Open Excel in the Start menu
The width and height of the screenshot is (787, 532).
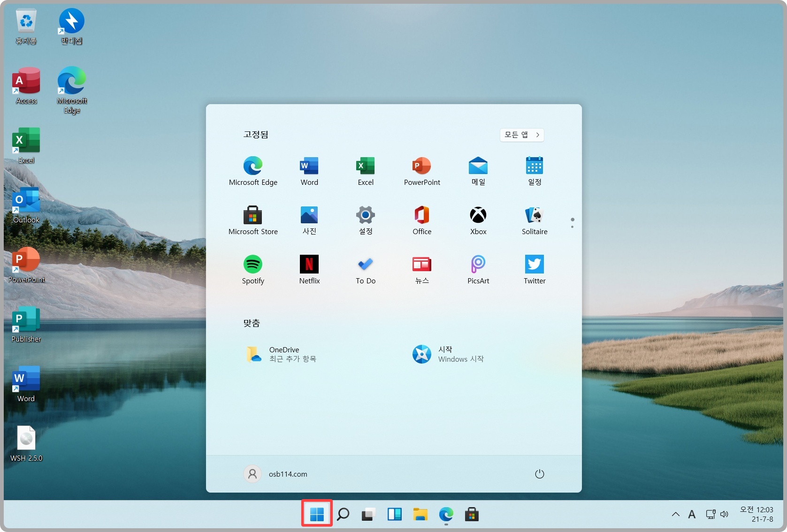click(366, 171)
